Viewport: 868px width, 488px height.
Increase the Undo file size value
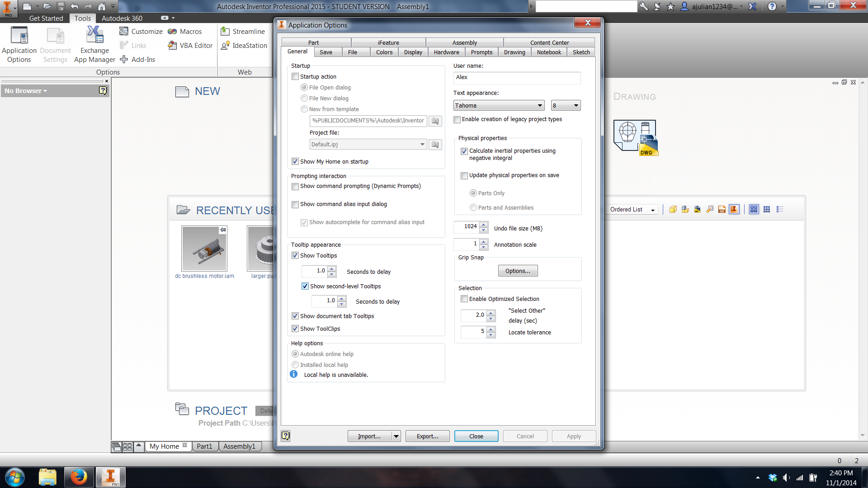coord(484,224)
